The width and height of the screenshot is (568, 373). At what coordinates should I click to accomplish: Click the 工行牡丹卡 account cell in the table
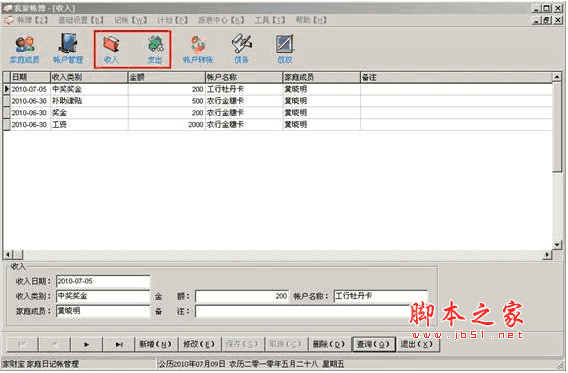pos(244,89)
